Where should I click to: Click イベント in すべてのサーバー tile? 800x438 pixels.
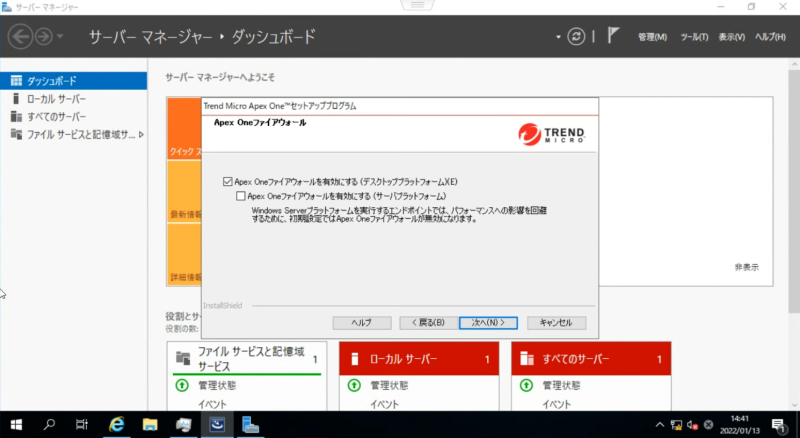pyautogui.click(x=556, y=404)
